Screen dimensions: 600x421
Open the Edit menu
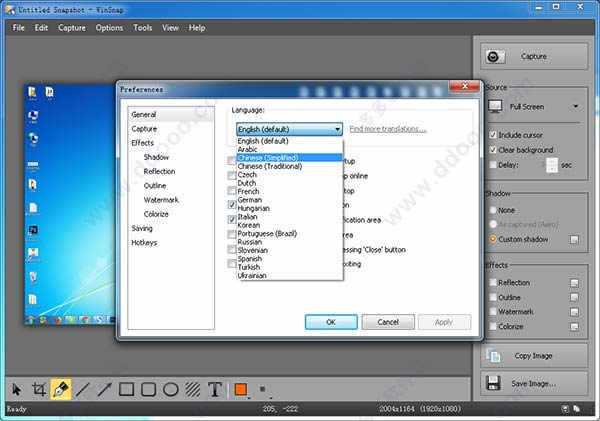click(x=41, y=28)
